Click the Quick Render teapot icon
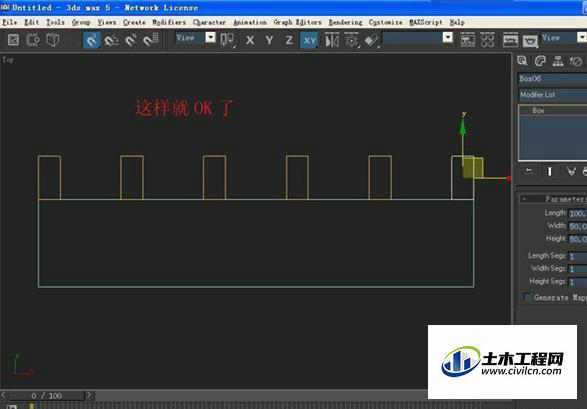The width and height of the screenshot is (587, 409). point(530,40)
